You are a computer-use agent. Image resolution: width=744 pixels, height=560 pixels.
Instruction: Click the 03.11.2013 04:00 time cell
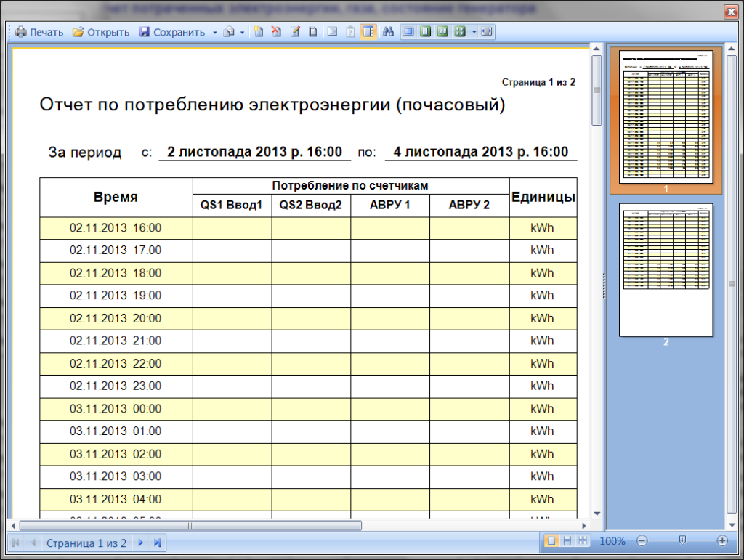(116, 500)
